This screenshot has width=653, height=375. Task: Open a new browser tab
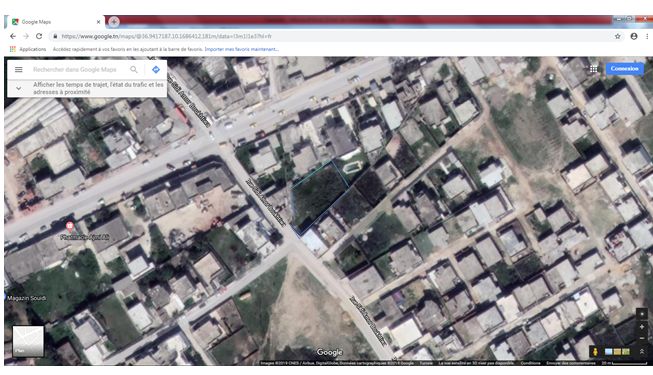(113, 21)
